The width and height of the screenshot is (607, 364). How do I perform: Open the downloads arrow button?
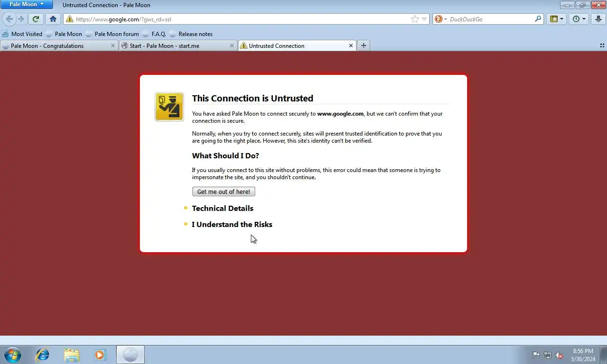pyautogui.click(x=598, y=19)
